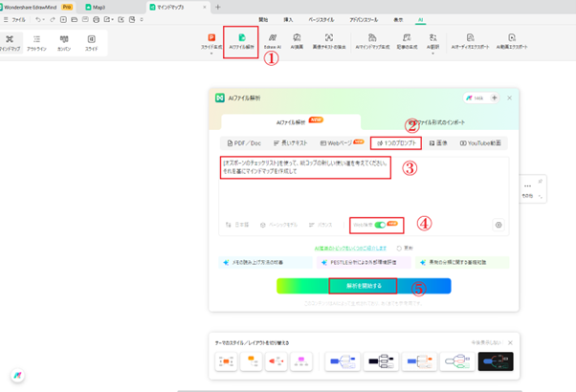This screenshot has height=392, width=576.
Task: Close the AIファイル解析 dialog
Action: pyautogui.click(x=510, y=98)
